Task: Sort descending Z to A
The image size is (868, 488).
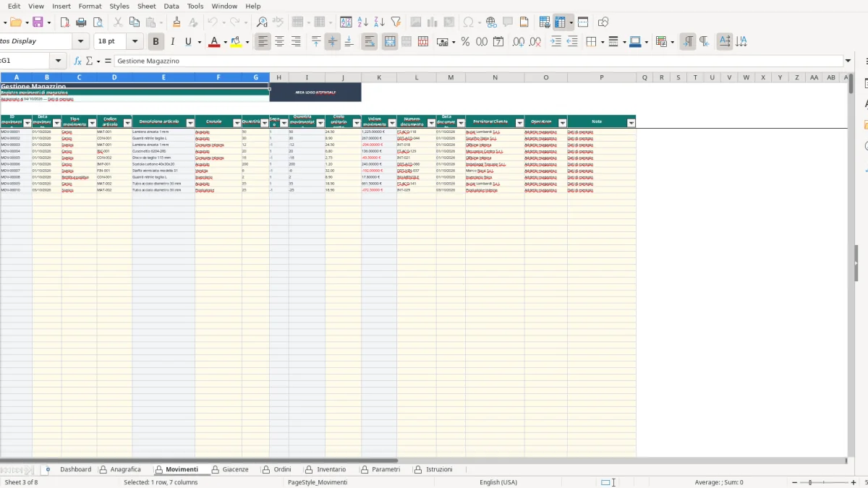Action: 379,22
